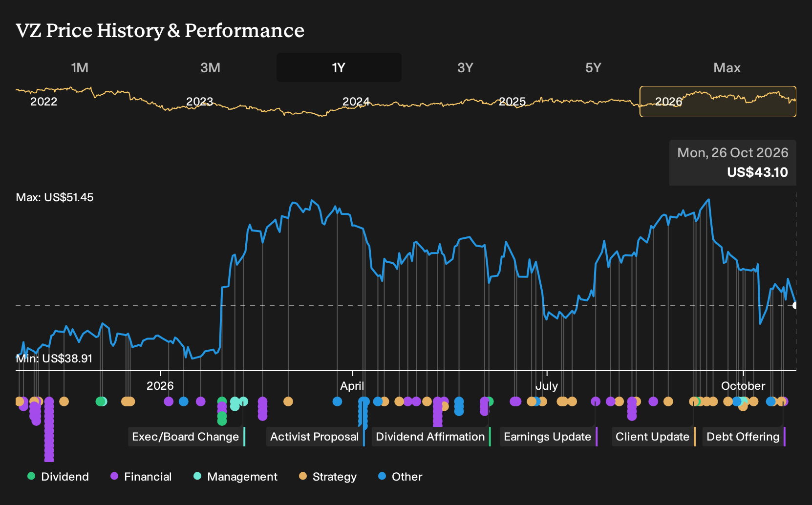The height and width of the screenshot is (505, 812).
Task: Click the Mon, 26 Oct 2026 date text
Action: pyautogui.click(x=733, y=153)
